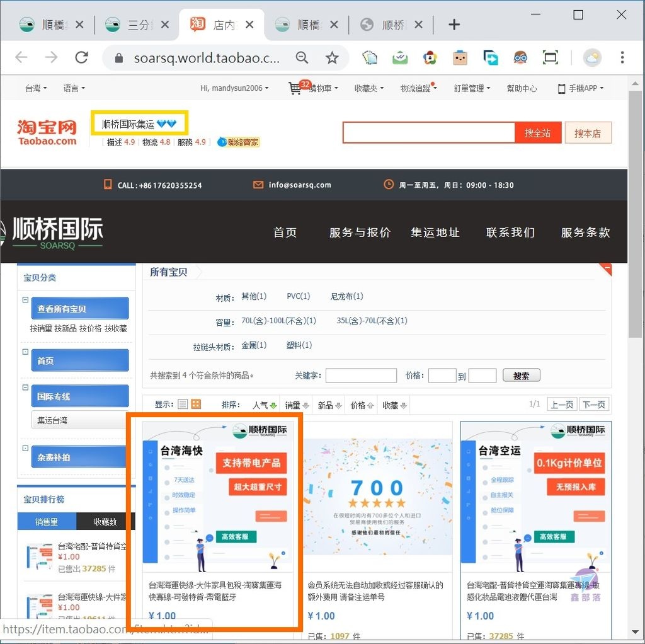This screenshot has width=645, height=644.
Task: Switch to the 三分 browser tab
Action: click(x=137, y=25)
